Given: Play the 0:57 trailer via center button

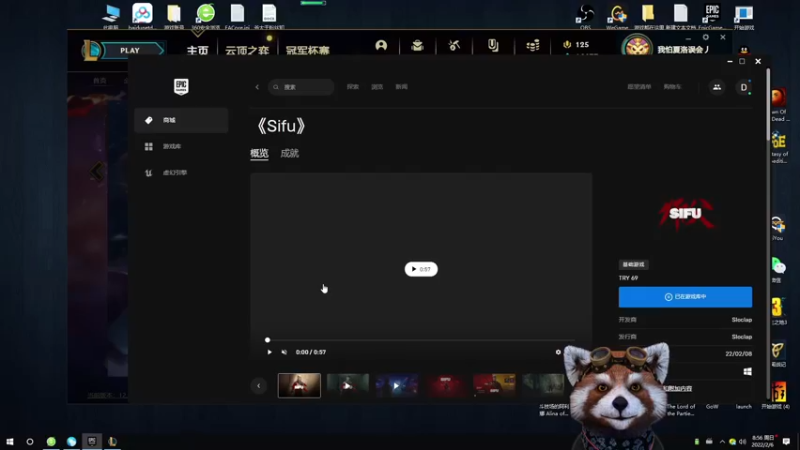Looking at the screenshot, I should pos(421,269).
